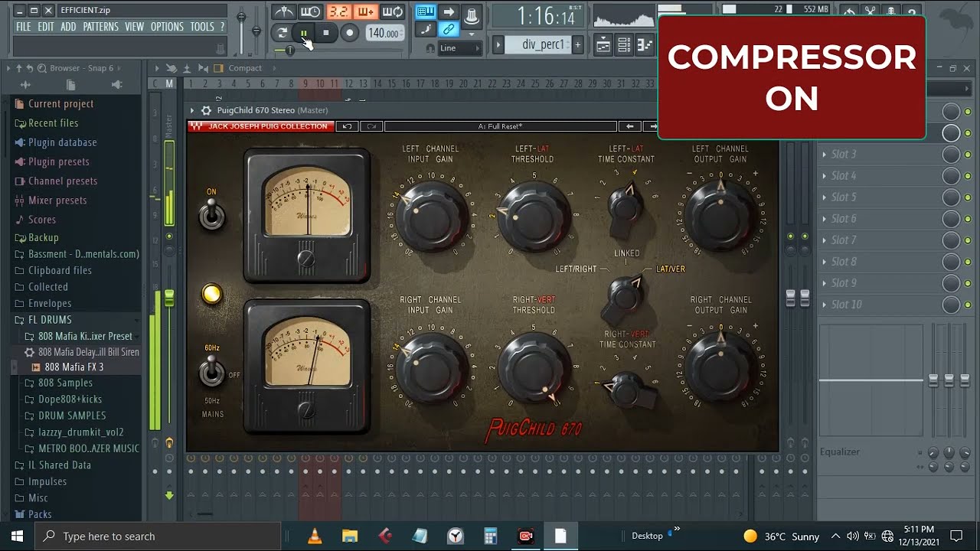The width and height of the screenshot is (980, 551).
Task: Add new pattern with plus button
Action: pos(577,45)
